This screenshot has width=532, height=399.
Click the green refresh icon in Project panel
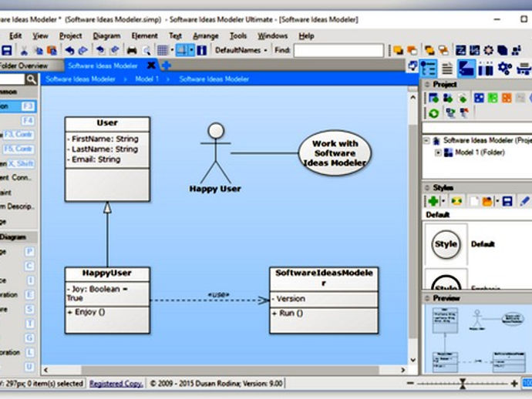(x=433, y=113)
